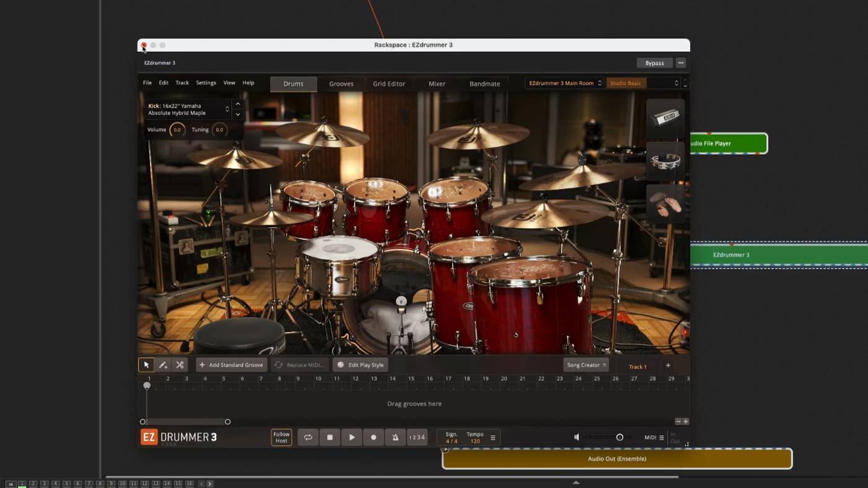The width and height of the screenshot is (868, 488).
Task: Click the kick Tuning knob
Action: coord(219,129)
